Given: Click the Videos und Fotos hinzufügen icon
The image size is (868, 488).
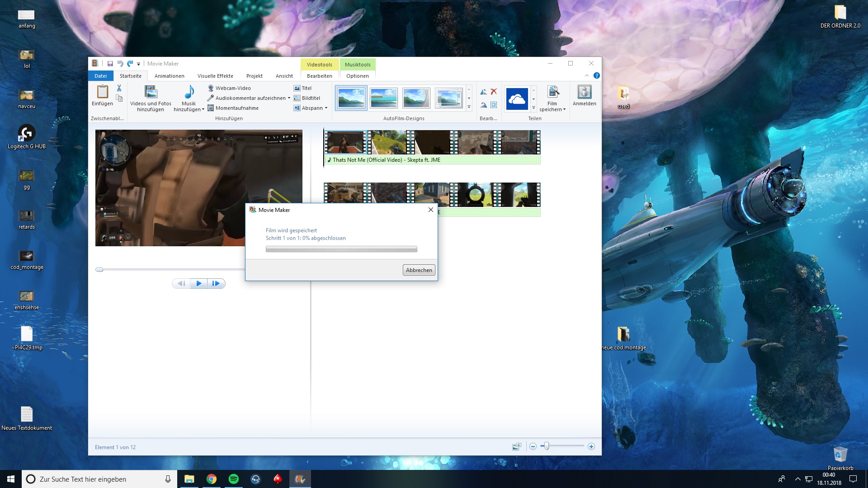Looking at the screenshot, I should [151, 92].
